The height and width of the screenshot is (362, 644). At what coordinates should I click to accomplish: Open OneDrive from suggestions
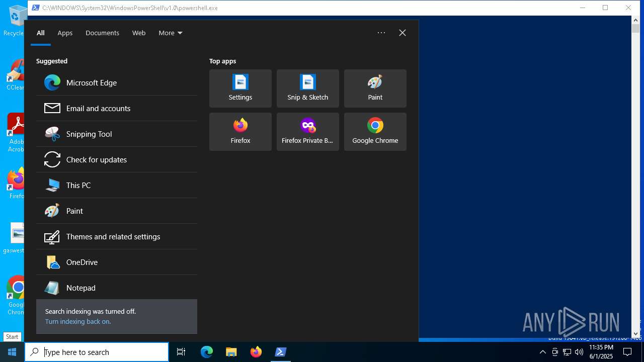click(x=117, y=262)
